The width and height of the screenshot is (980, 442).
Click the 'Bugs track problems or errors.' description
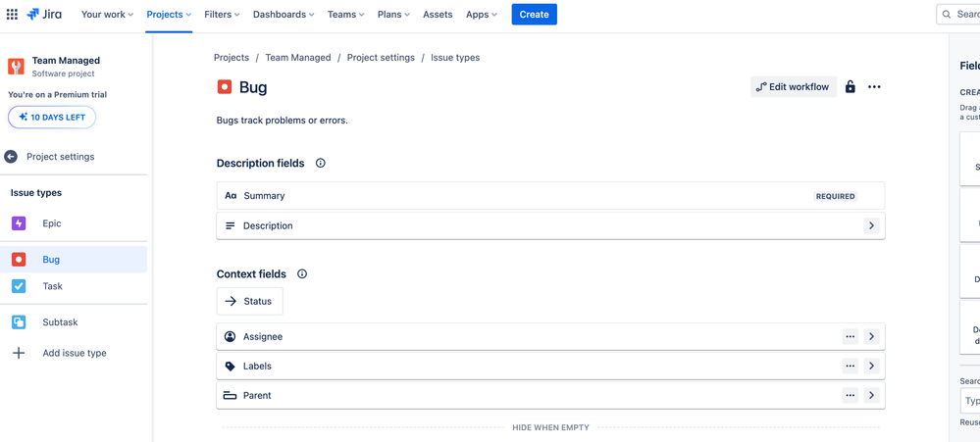coord(283,121)
